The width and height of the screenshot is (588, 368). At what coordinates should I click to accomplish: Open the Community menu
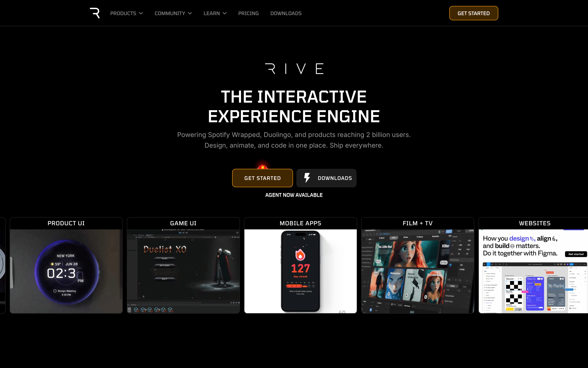coord(173,13)
